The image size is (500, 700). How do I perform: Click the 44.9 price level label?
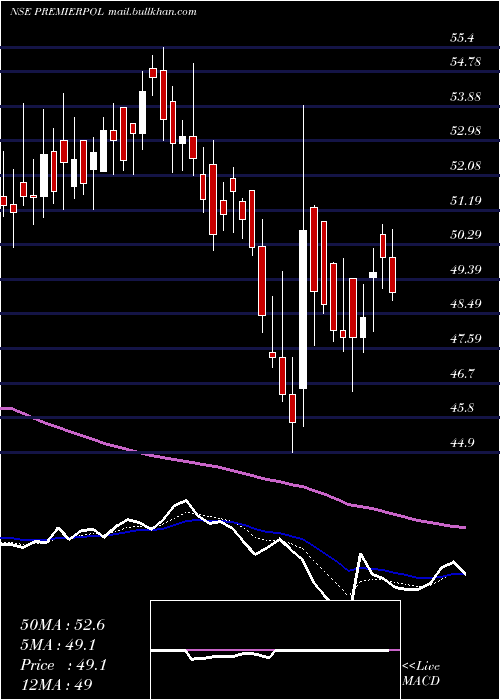(462, 444)
